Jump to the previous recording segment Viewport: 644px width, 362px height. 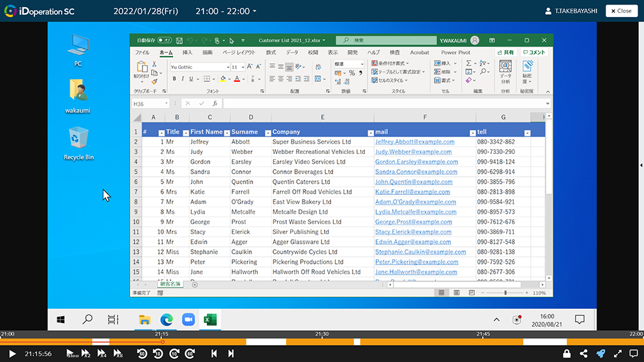pyautogui.click(x=214, y=354)
